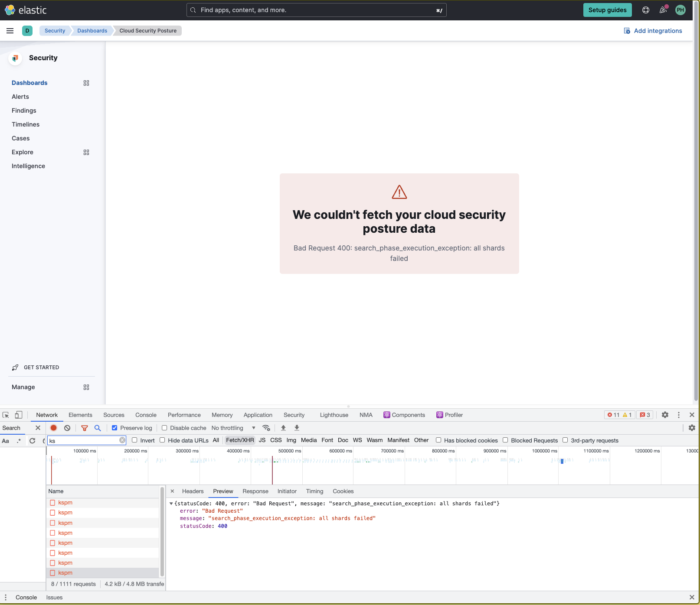
Task: Export HAR with the download arrow icon
Action: 297,428
